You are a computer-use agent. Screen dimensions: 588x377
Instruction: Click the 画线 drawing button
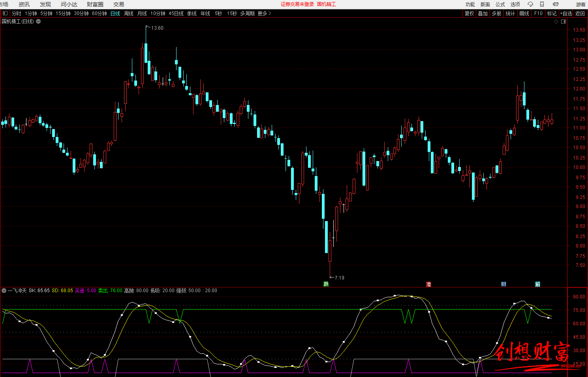[524, 13]
